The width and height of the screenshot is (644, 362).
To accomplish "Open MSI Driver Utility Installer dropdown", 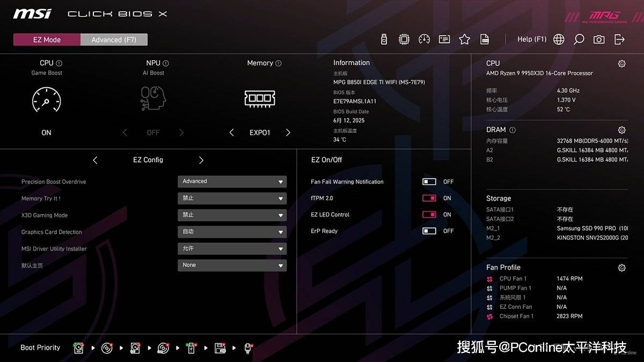I will click(x=232, y=248).
